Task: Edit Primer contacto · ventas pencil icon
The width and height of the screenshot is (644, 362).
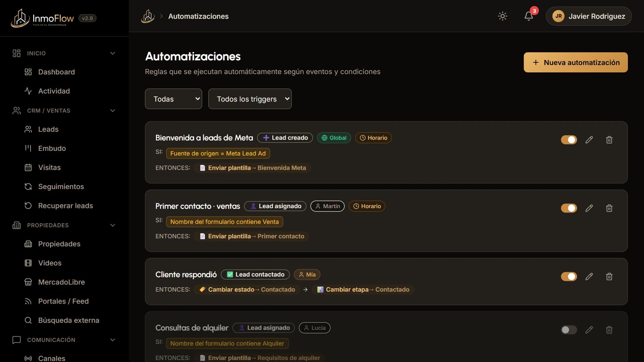Action: (589, 208)
